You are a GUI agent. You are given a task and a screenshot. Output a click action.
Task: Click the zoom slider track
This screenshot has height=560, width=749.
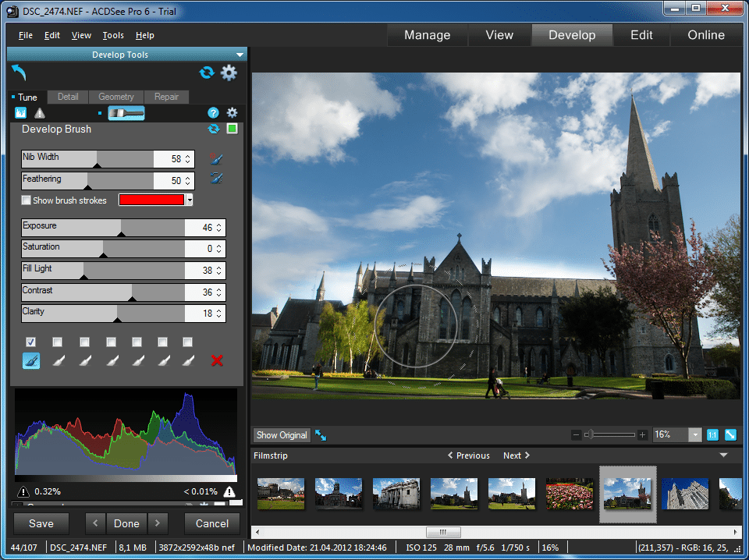(609, 435)
